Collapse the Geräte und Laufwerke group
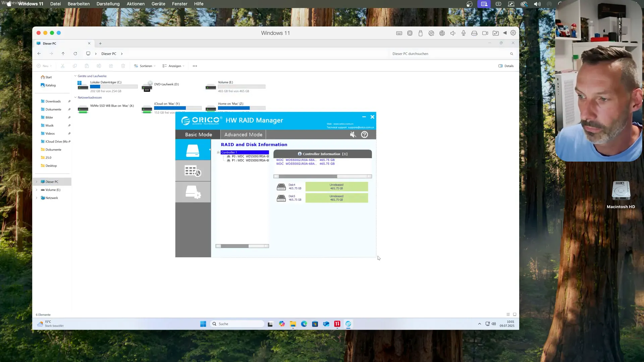Viewport: 644px width, 362px height. (75, 76)
